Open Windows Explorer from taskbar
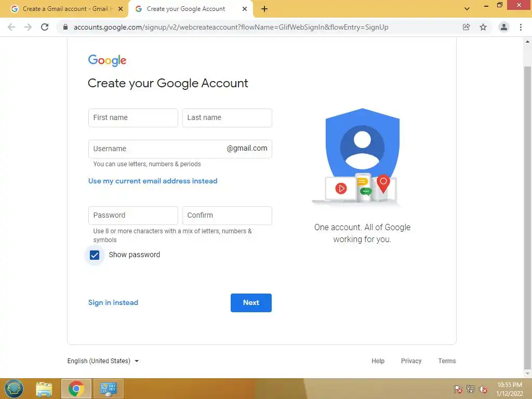532x399 pixels. coord(44,389)
